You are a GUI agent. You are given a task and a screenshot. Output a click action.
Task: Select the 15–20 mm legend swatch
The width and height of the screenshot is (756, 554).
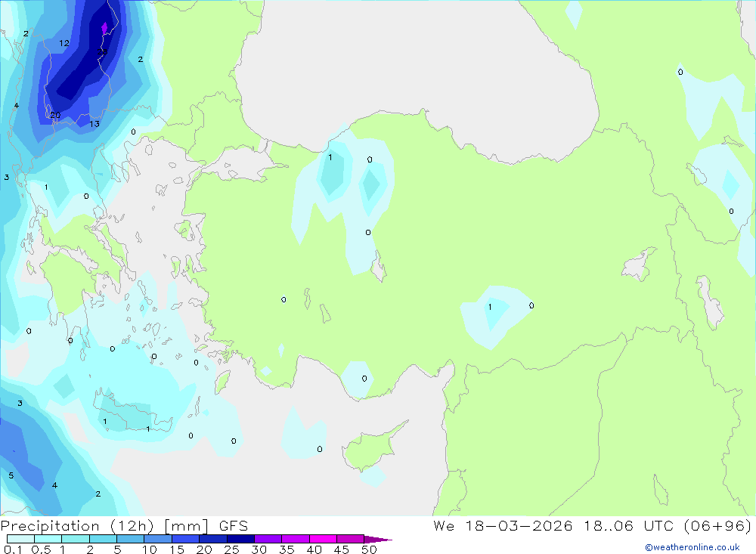click(186, 539)
